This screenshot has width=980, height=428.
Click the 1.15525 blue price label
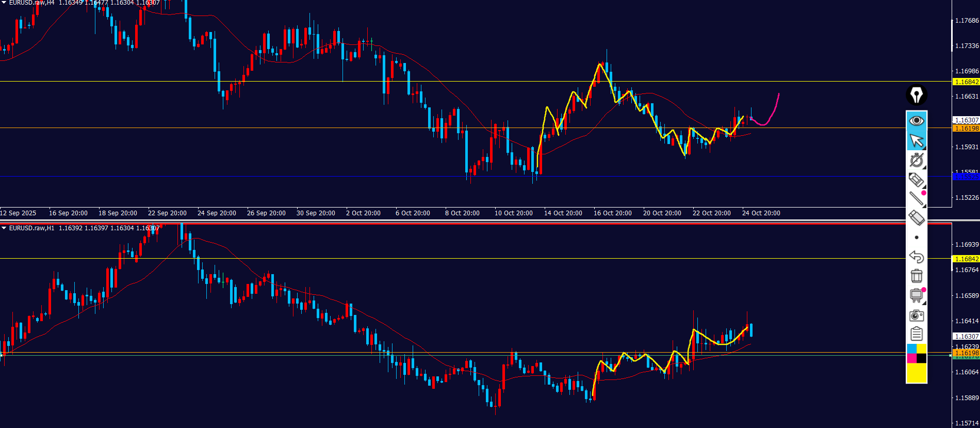point(966,177)
